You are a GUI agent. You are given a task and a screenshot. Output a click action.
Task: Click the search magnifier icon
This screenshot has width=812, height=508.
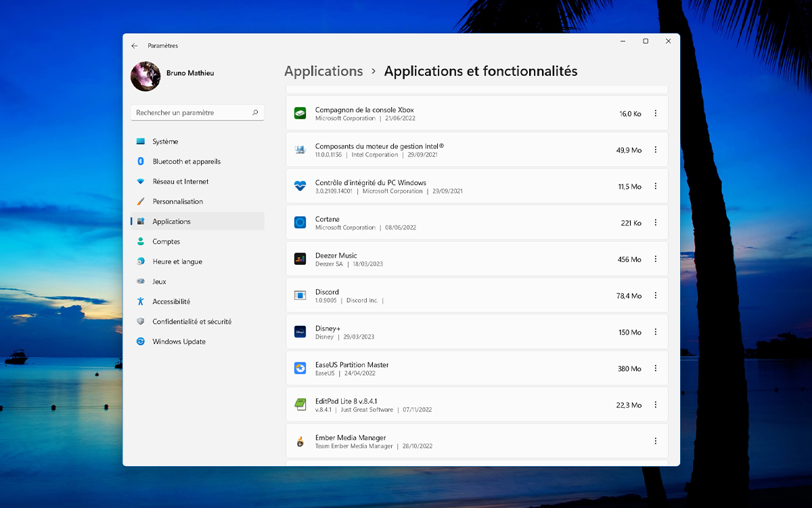coord(255,112)
